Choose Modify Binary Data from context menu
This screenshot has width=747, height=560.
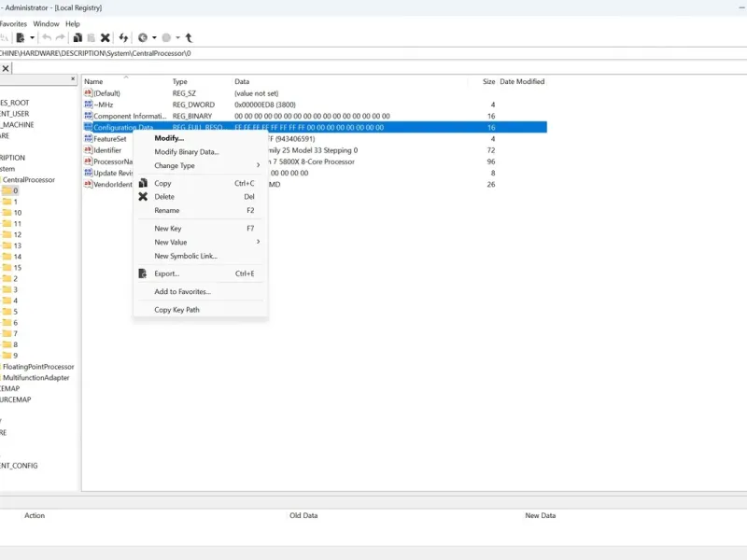pos(186,152)
